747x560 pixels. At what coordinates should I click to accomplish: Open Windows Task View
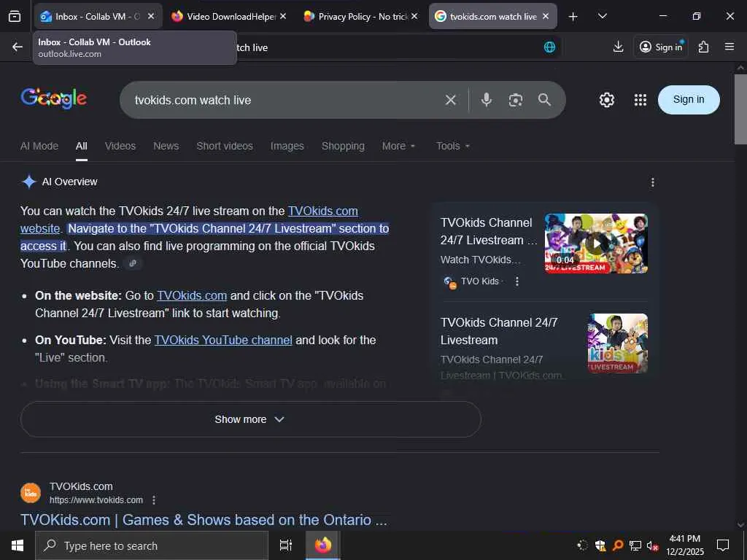(x=285, y=545)
